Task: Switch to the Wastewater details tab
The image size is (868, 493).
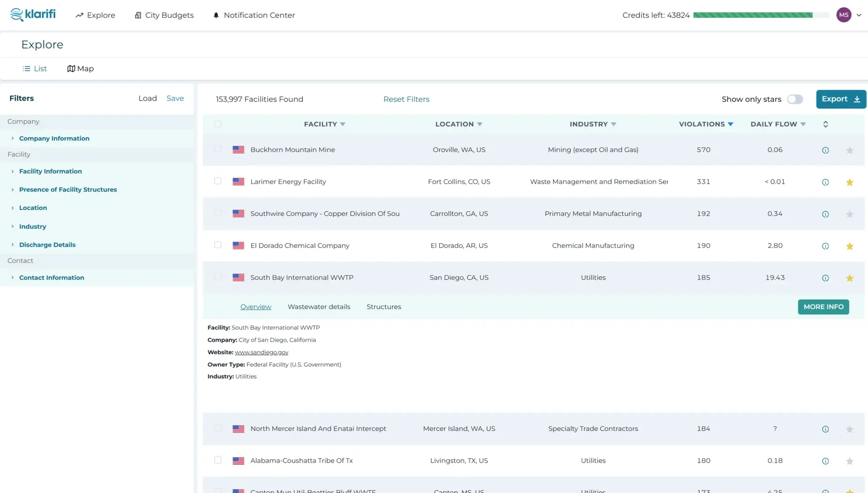Action: pyautogui.click(x=319, y=307)
